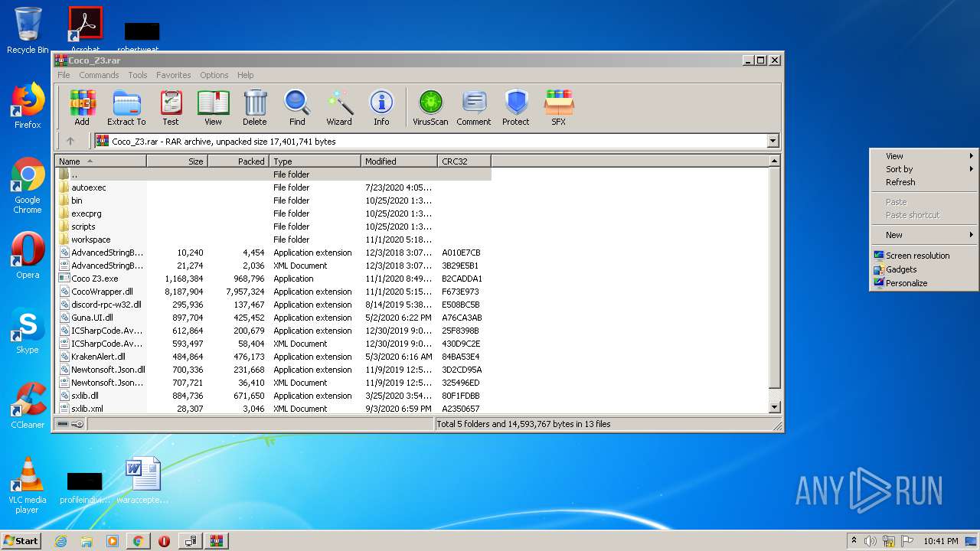Image resolution: width=980 pixels, height=551 pixels.
Task: Select the workspace folder row
Action: coord(273,240)
